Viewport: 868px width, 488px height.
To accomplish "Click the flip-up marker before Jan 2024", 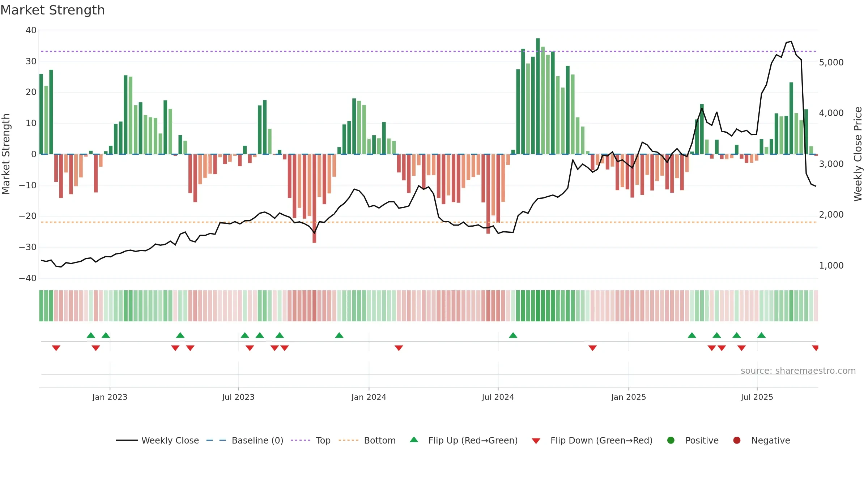I will point(339,335).
